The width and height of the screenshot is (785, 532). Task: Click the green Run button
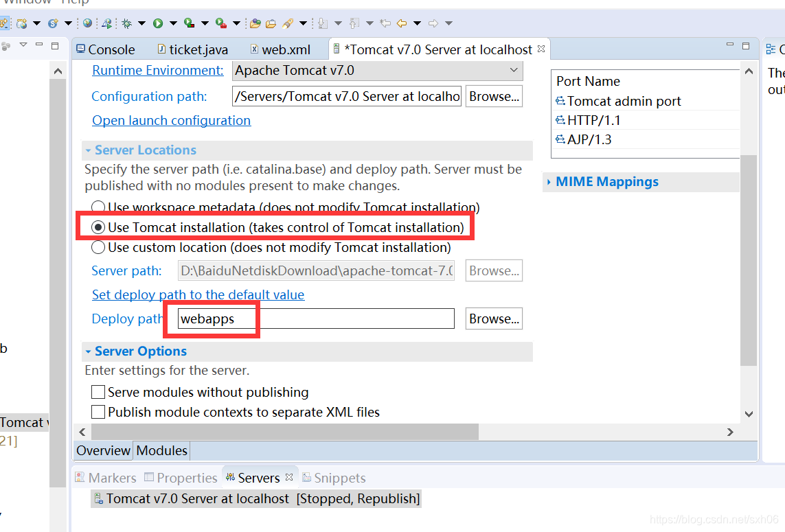[x=158, y=23]
